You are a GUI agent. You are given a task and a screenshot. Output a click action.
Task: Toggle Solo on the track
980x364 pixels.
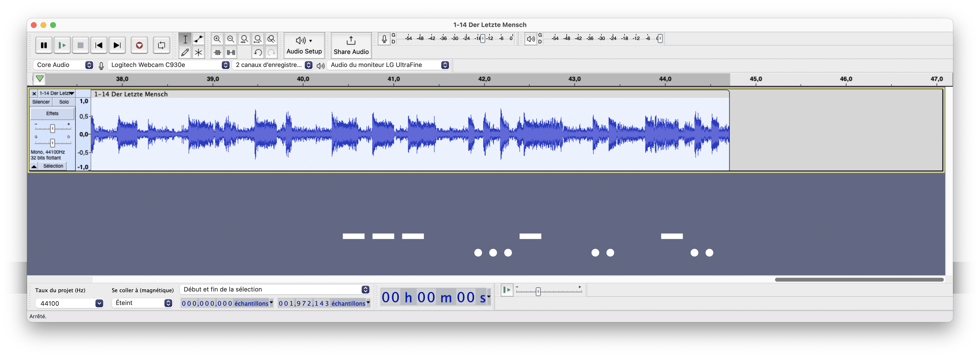[64, 102]
